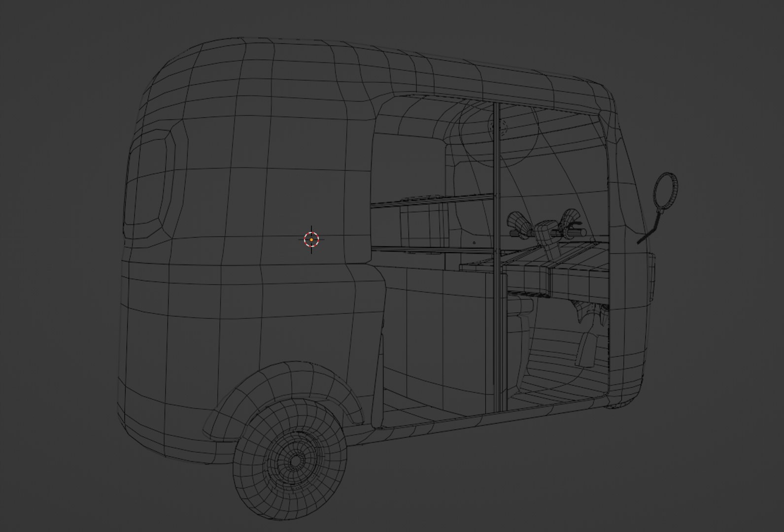This screenshot has height=532, width=784.
Task: Click the red-white 3D cursor
Action: (x=311, y=240)
